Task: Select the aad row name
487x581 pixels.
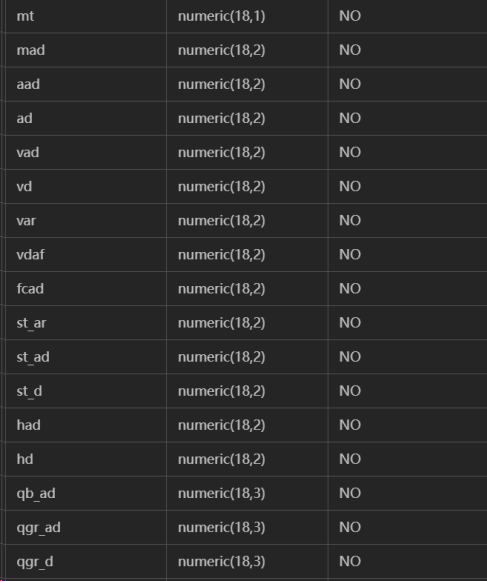Action: click(x=28, y=84)
